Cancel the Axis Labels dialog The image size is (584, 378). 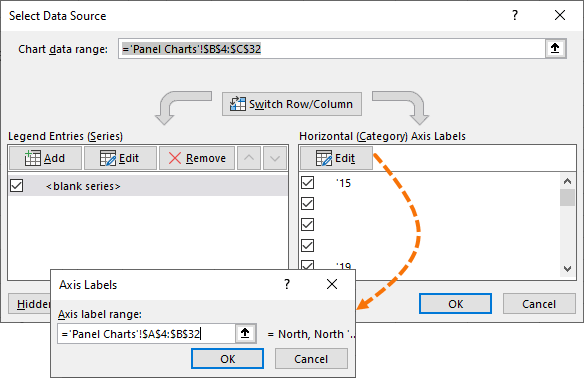(311, 359)
